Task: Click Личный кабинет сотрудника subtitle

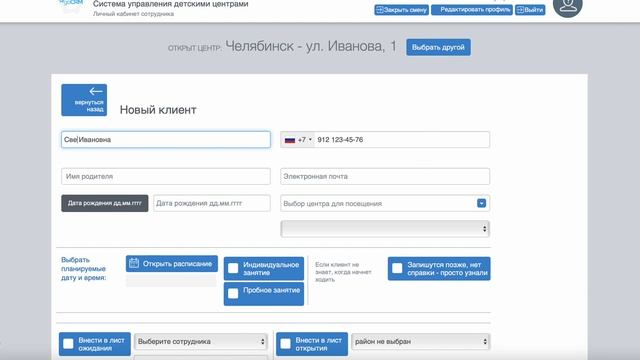Action: click(133, 14)
